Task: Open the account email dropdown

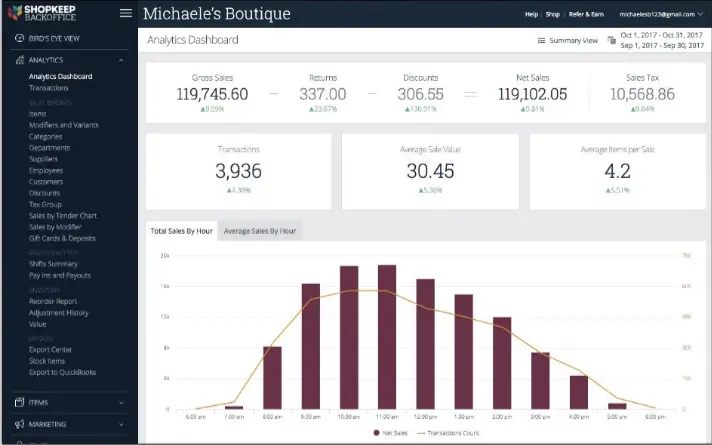Action: point(658,15)
